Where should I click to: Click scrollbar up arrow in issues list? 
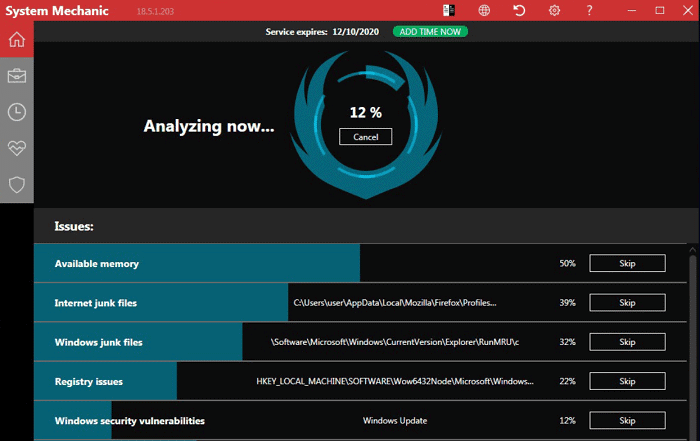692,250
